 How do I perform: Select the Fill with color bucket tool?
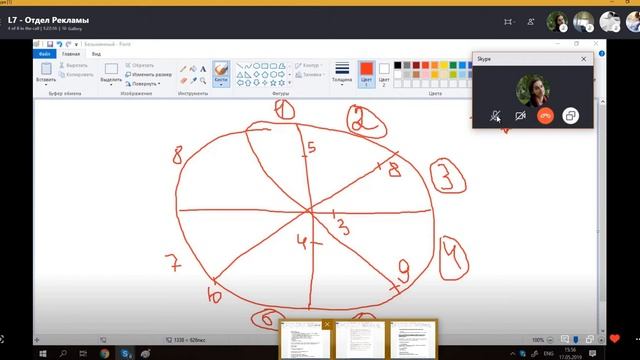click(193, 69)
